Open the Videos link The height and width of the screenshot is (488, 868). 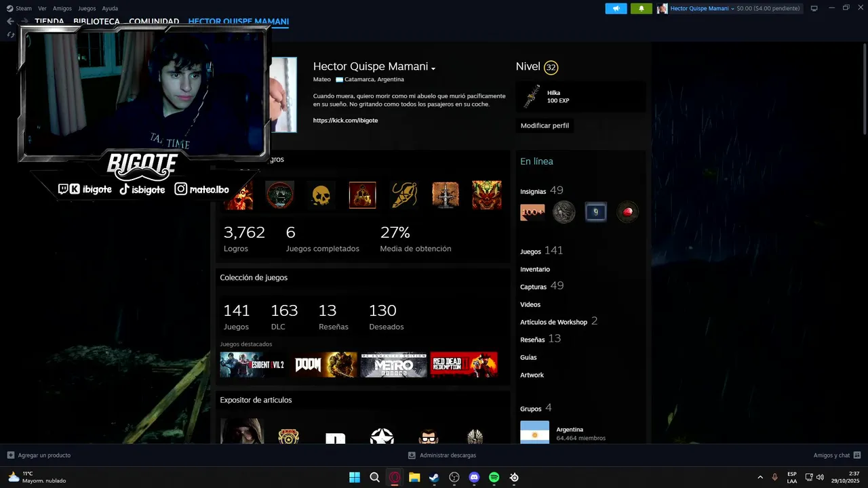(x=530, y=304)
